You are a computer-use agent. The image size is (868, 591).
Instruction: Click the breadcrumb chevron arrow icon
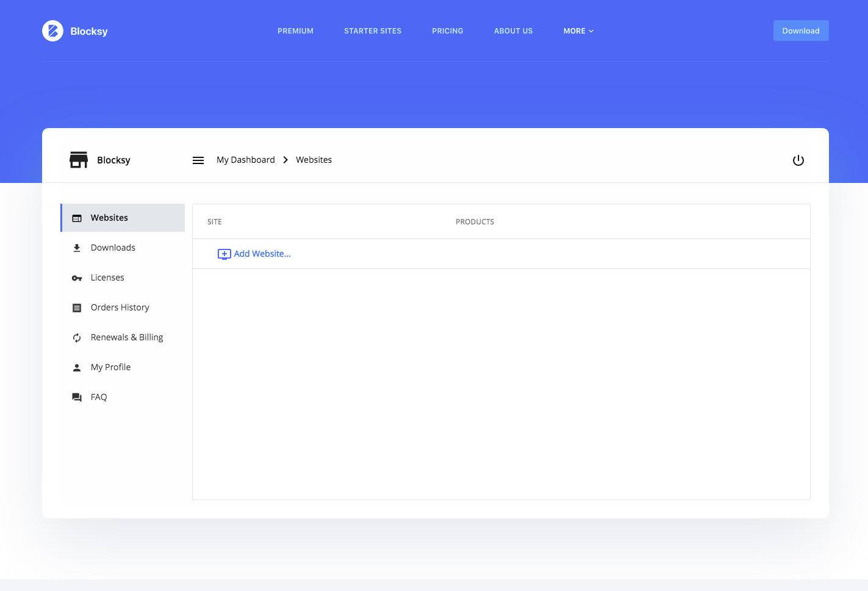[x=285, y=160]
